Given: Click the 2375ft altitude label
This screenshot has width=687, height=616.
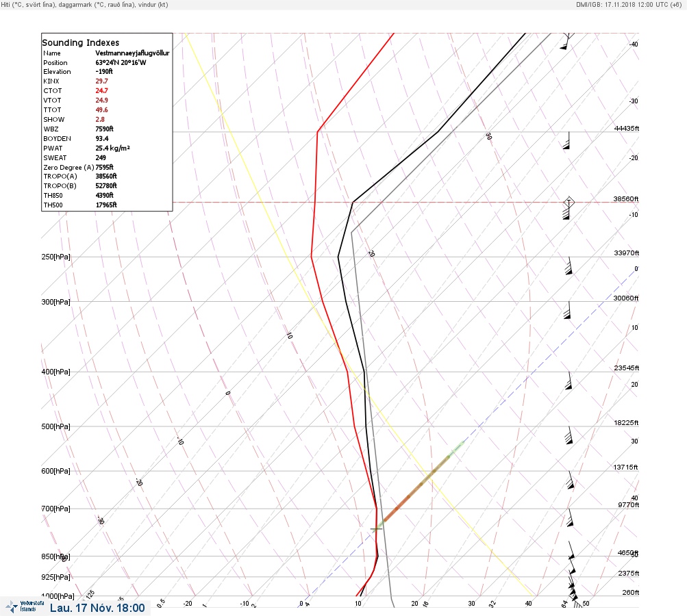Looking at the screenshot, I should click(x=629, y=573).
